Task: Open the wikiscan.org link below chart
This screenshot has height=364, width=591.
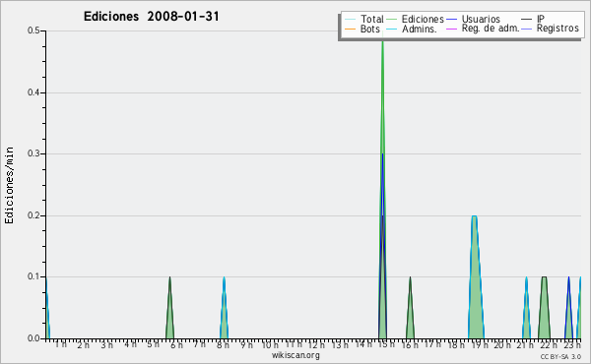Action: pyautogui.click(x=295, y=355)
